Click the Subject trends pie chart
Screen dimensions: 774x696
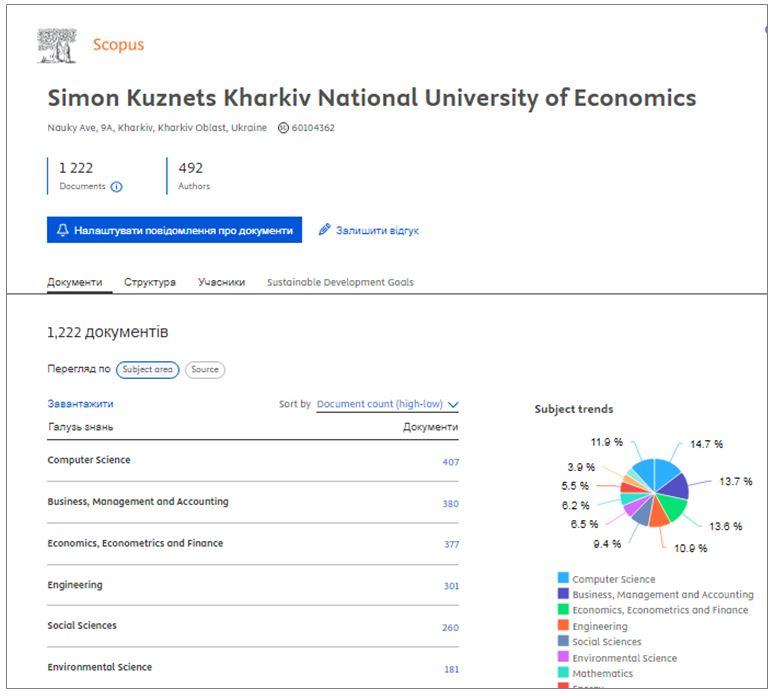click(654, 492)
